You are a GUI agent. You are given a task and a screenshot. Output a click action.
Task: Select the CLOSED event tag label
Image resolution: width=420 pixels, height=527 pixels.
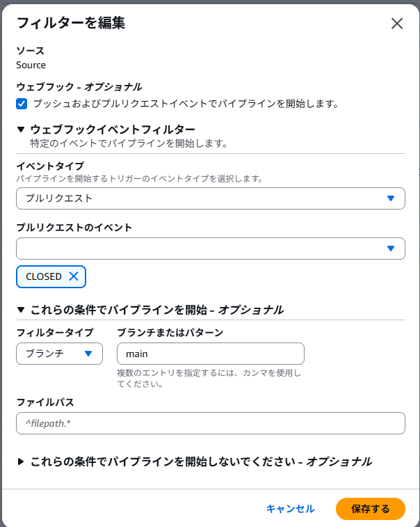point(43,276)
